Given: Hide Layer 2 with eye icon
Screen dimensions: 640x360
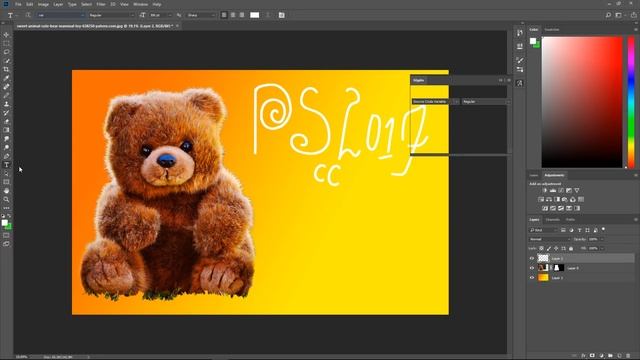Looking at the screenshot, I should coord(532,258).
